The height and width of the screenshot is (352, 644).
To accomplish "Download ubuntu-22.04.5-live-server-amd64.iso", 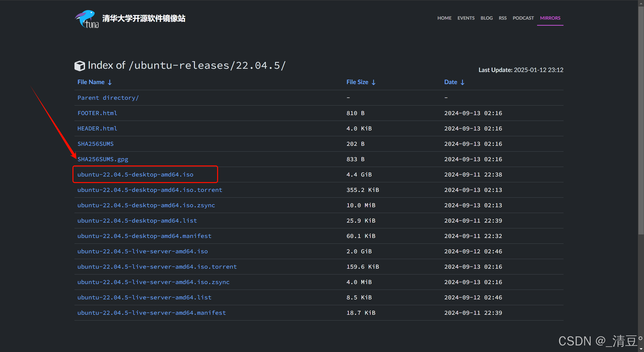I will point(143,251).
